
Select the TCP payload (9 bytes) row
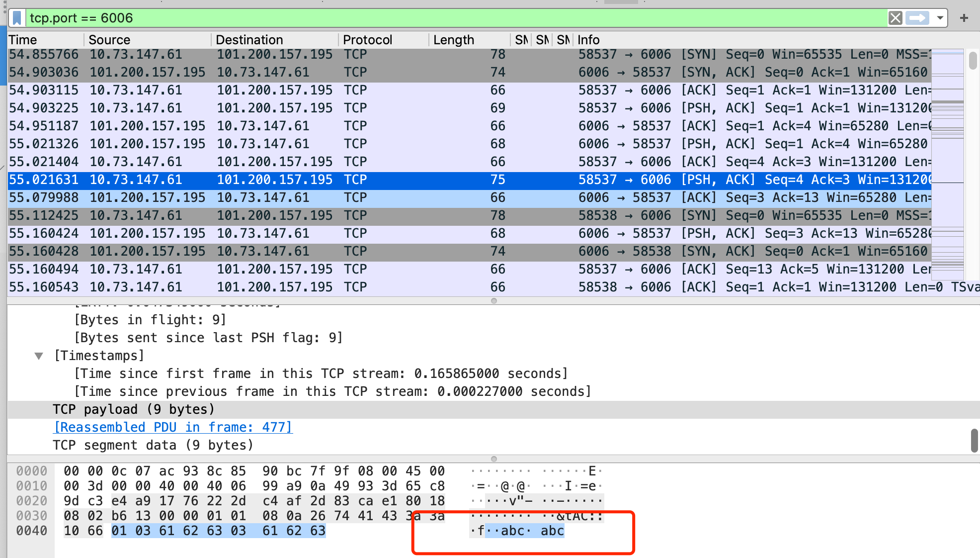click(133, 409)
